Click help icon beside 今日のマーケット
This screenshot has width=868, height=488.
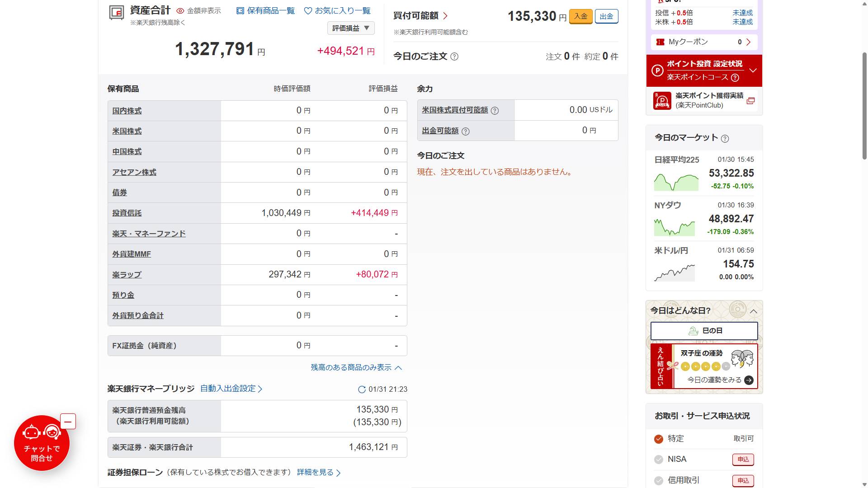(725, 139)
